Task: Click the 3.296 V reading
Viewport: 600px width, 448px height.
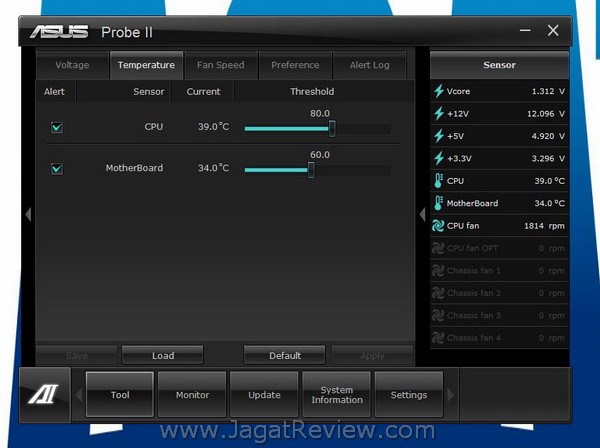Action: point(548,158)
